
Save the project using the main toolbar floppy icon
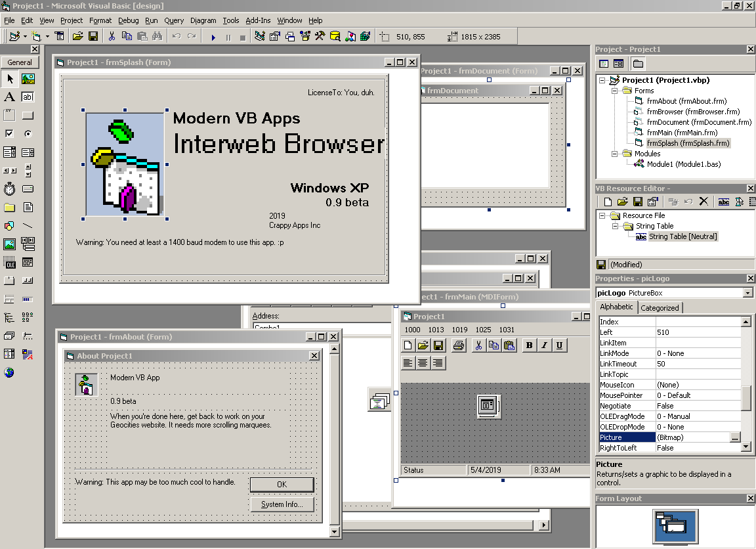93,36
